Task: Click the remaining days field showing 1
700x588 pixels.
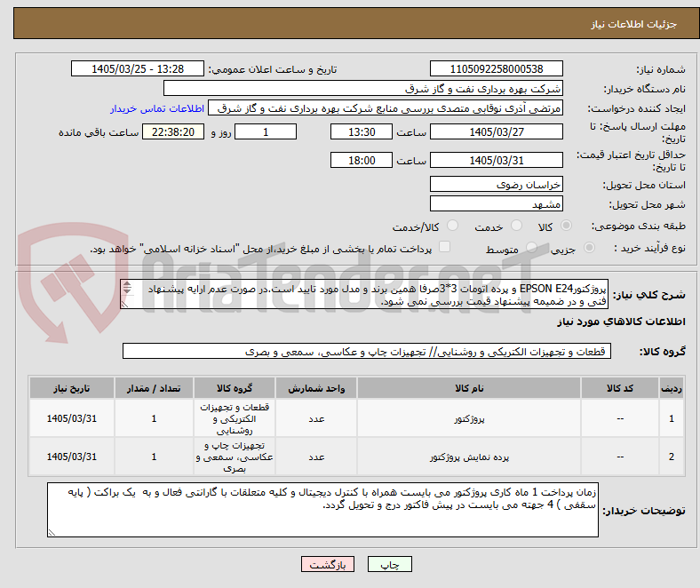Action: (266, 132)
